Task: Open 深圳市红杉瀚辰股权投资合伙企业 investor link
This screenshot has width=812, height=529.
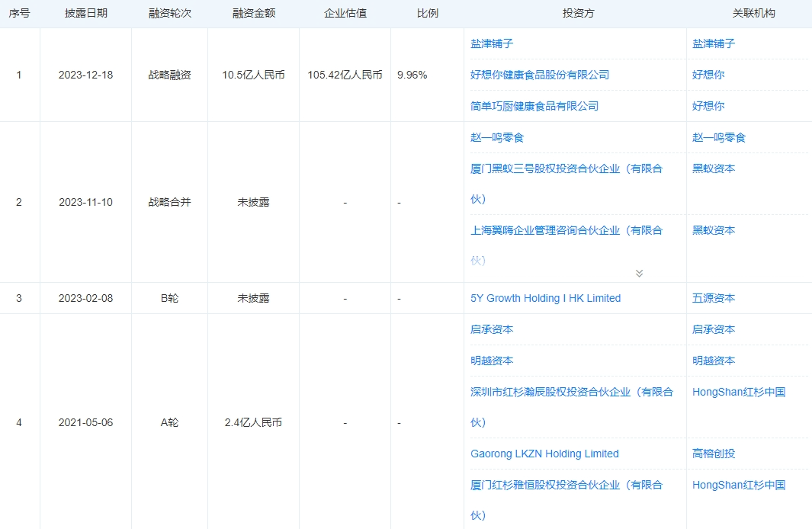Action: coord(572,407)
